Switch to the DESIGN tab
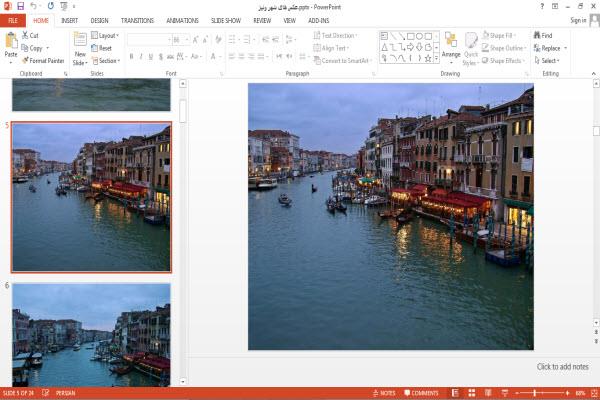Screen dimensions: 600x400 coord(99,21)
